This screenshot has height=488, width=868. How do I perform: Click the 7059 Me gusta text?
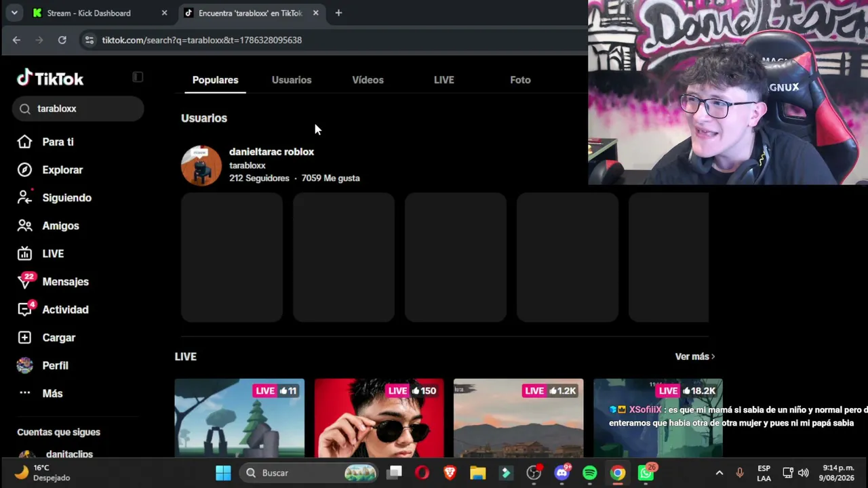coord(331,178)
